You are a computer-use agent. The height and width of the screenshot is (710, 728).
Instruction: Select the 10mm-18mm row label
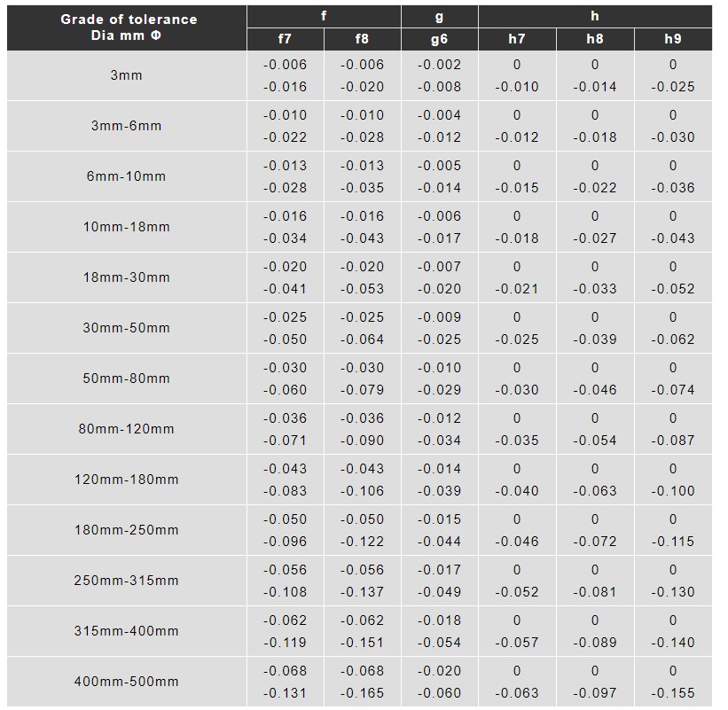coord(127,227)
